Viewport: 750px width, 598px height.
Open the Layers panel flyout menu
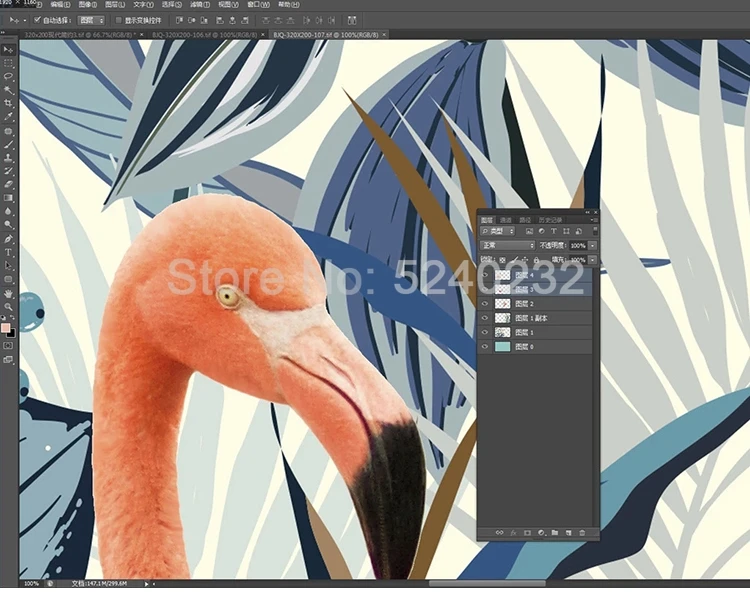pyautogui.click(x=594, y=220)
